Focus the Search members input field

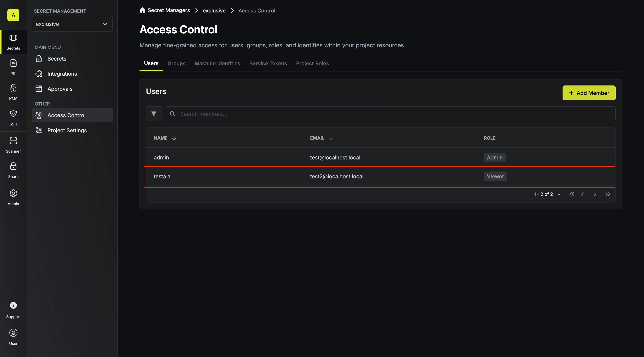click(390, 114)
